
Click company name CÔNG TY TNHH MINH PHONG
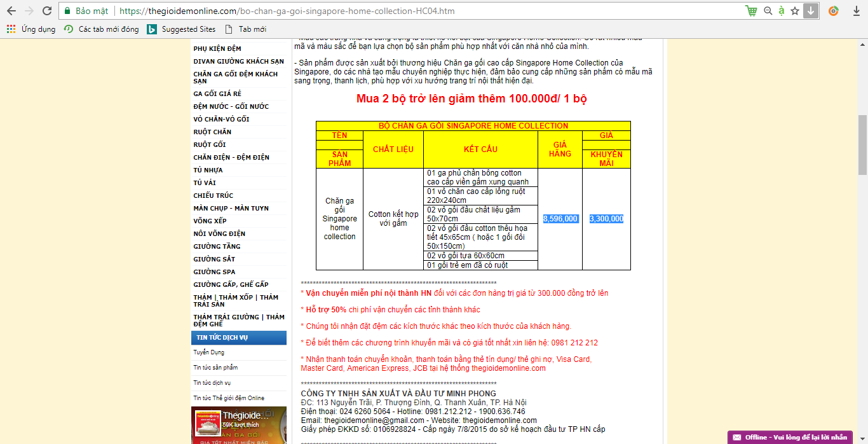(398, 394)
